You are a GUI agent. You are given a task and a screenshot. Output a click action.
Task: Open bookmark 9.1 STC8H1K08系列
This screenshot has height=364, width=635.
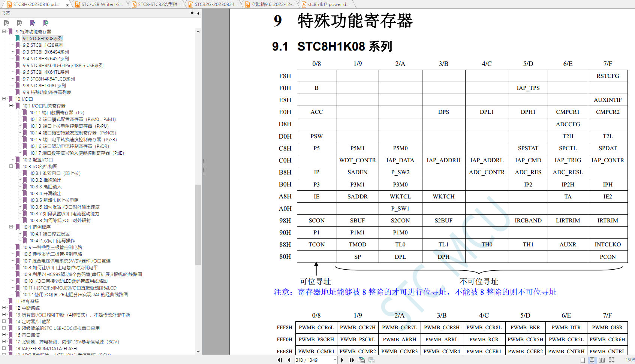pos(42,38)
